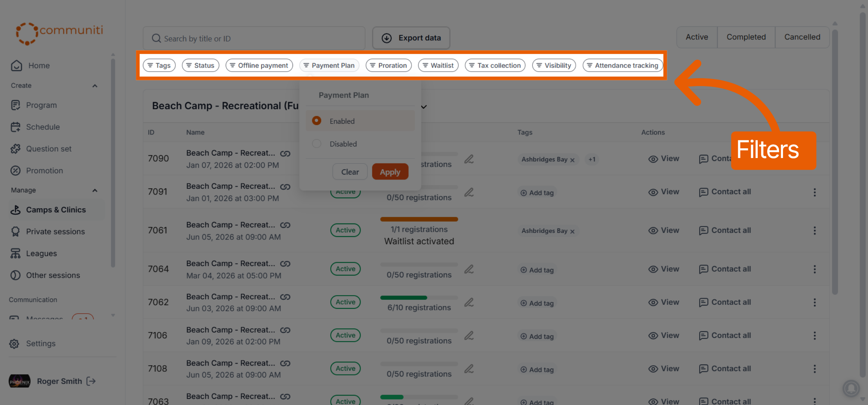This screenshot has width=868, height=405.
Task: Go to Private sessions
Action: [x=48, y=231]
